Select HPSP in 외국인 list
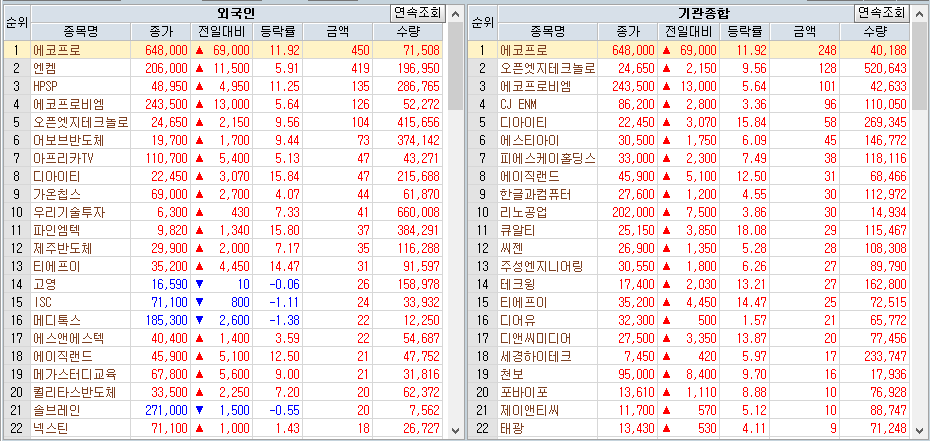This screenshot has width=930, height=441. 224,87
